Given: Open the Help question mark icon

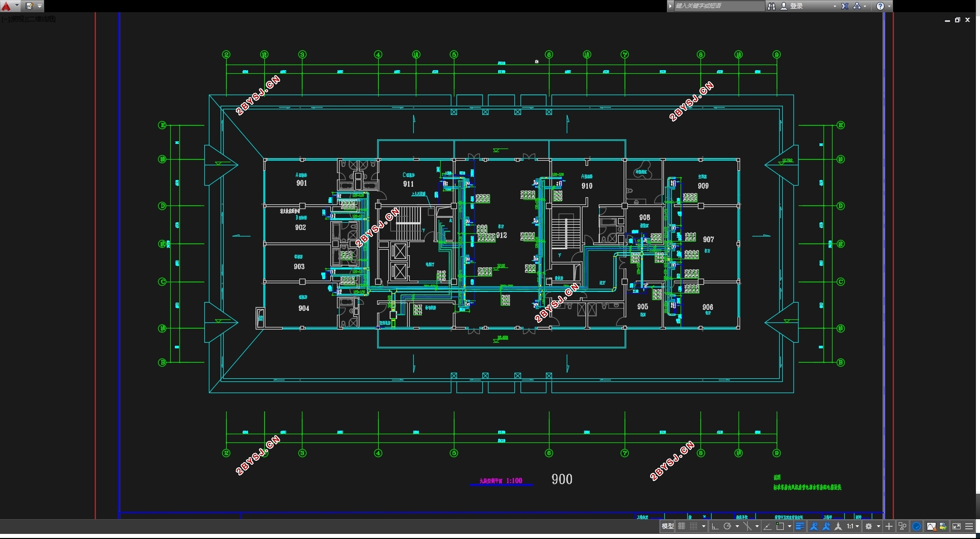Looking at the screenshot, I should (880, 6).
